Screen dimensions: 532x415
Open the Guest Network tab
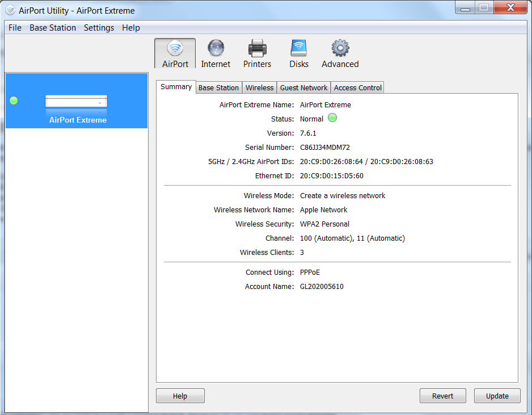point(303,87)
